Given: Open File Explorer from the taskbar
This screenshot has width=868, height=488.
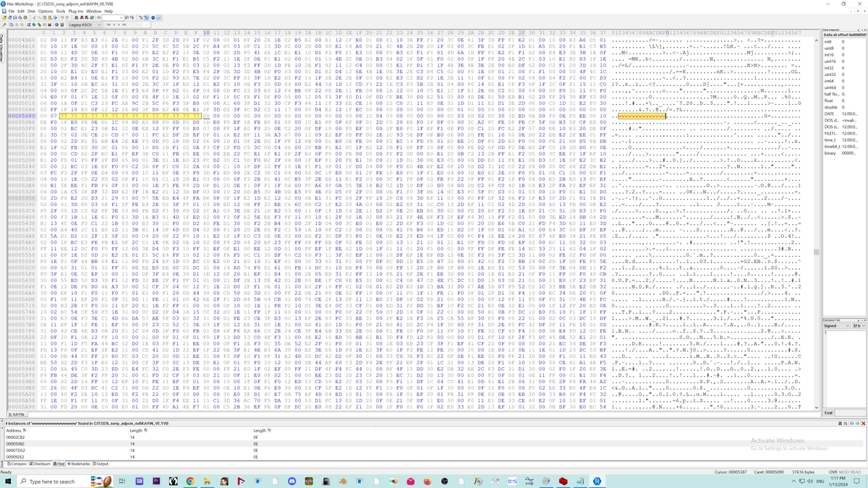Looking at the screenshot, I should [x=207, y=481].
